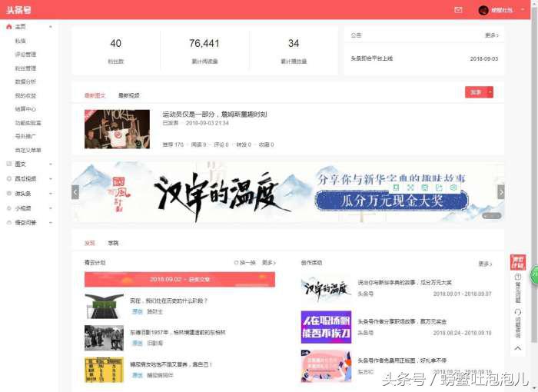
Task: Click 更多 in the 青云计划 section
Action: point(269,263)
